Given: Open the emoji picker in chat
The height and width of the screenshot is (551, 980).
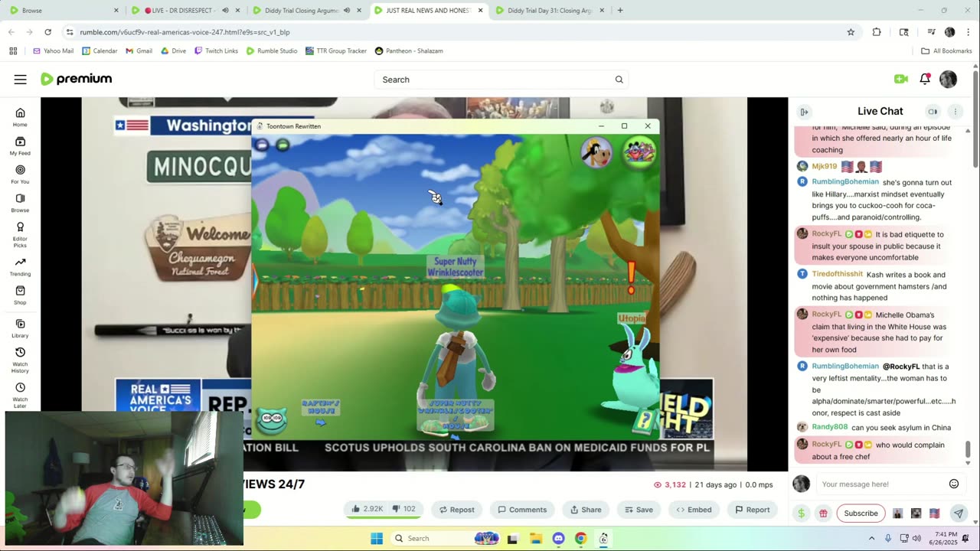Looking at the screenshot, I should [954, 484].
